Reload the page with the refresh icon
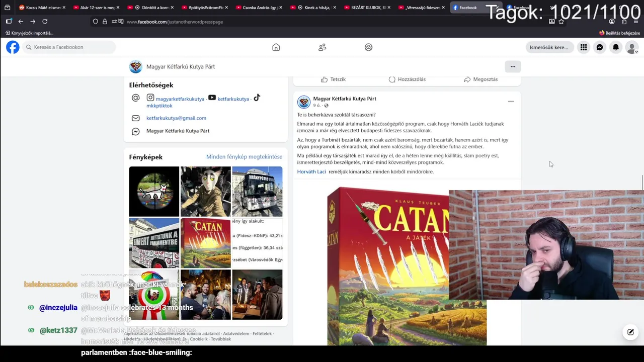This screenshot has width=644, height=362. (45, 22)
